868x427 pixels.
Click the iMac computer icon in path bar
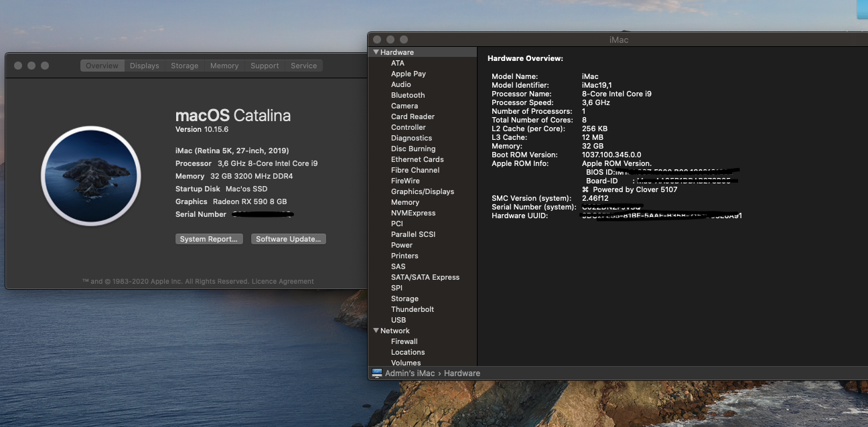(377, 373)
